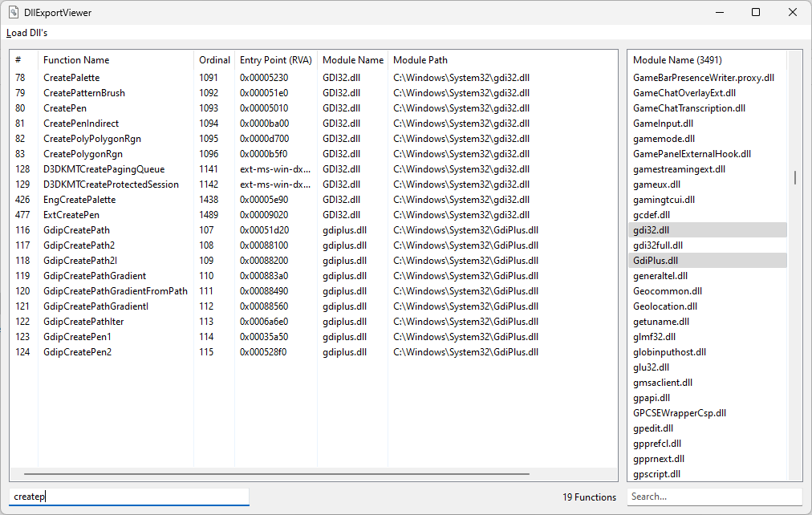Select GamePanelExternalHook.dll module
Screen dimensions: 812x515
[708, 154]
